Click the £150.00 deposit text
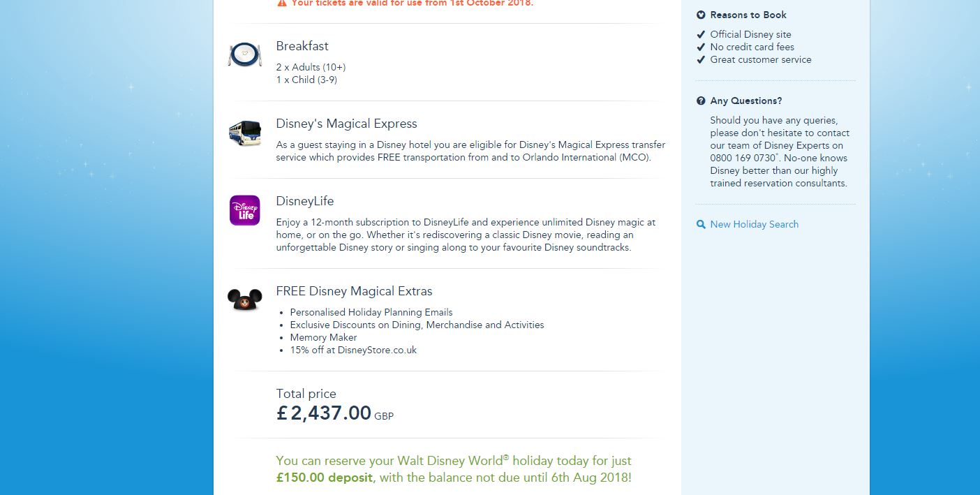 point(325,478)
